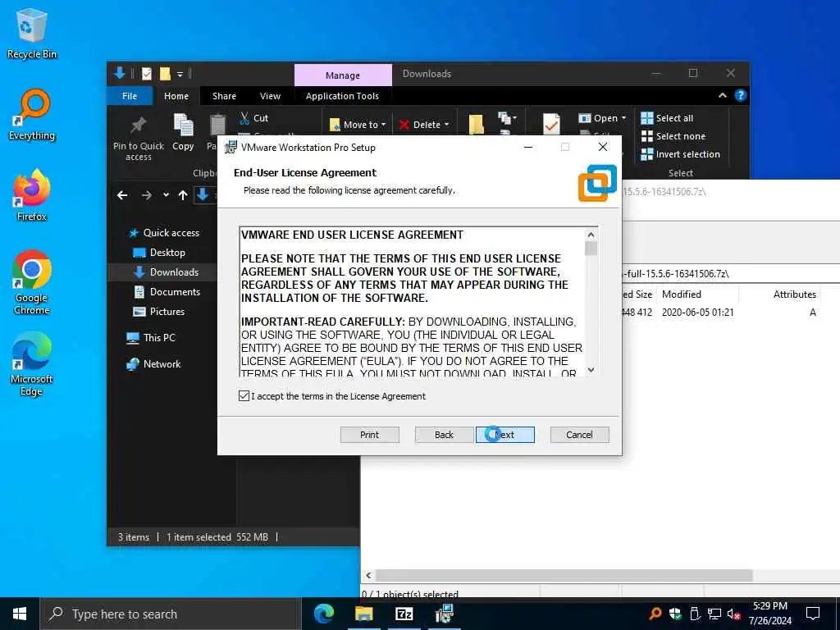
Task: Cancel the VMware Workstation setup
Action: pos(579,435)
